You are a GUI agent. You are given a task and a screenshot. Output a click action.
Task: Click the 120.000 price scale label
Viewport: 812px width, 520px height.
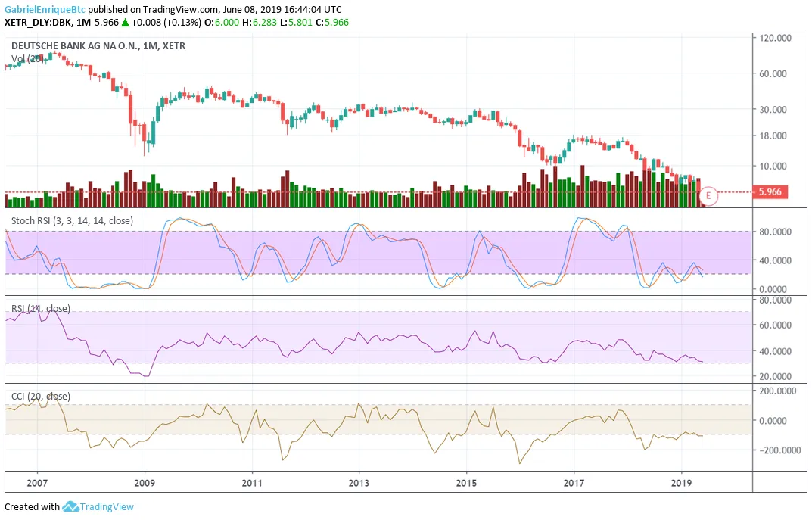click(775, 38)
